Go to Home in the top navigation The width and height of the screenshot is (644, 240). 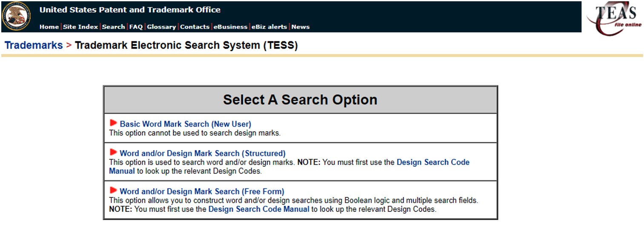pos(49,27)
